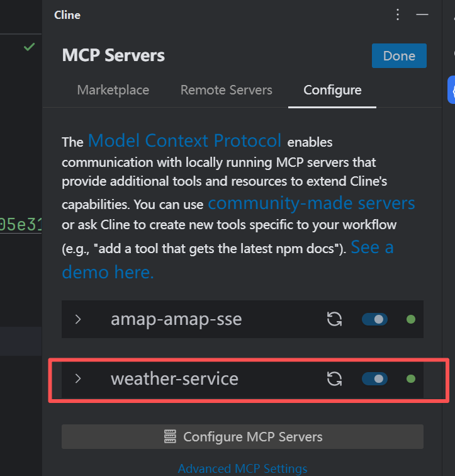Screen dimensions: 455x476
Task: Switch to the Marketplace tab
Action: [x=113, y=90]
